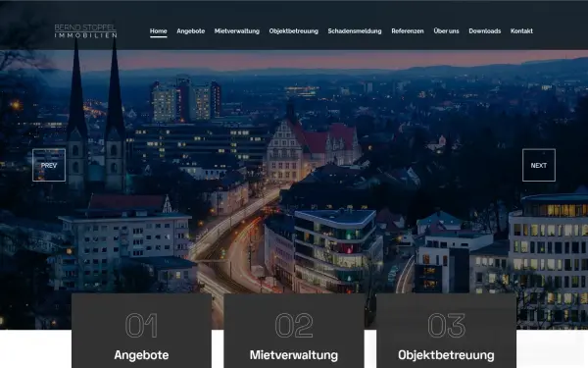588x368 pixels.
Task: Show the previous slide with PREV
Action: (49, 165)
